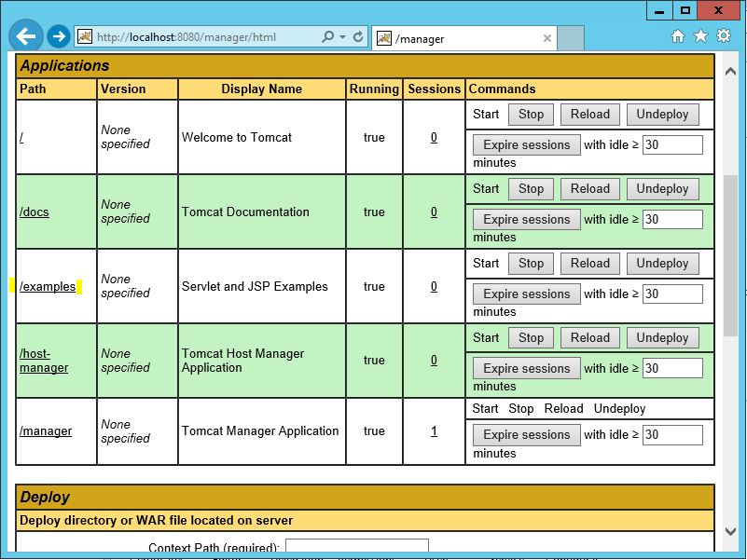Open browser Tools gear icon
The width and height of the screenshot is (747, 560).
point(723,35)
